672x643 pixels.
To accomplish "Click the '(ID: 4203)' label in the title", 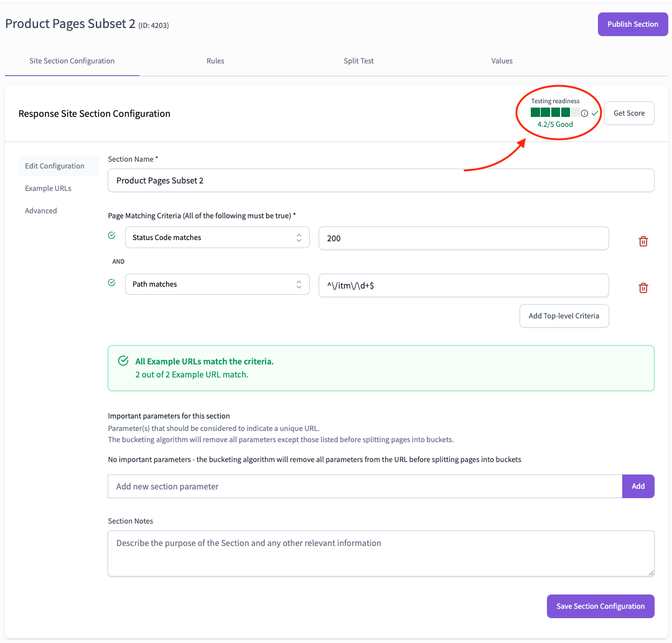I will pyautogui.click(x=154, y=25).
